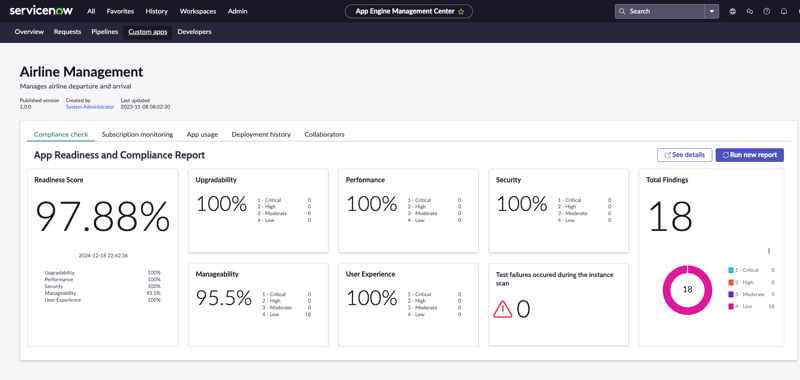Switch to the Deployment history tab
The width and height of the screenshot is (800, 380).
click(x=261, y=135)
